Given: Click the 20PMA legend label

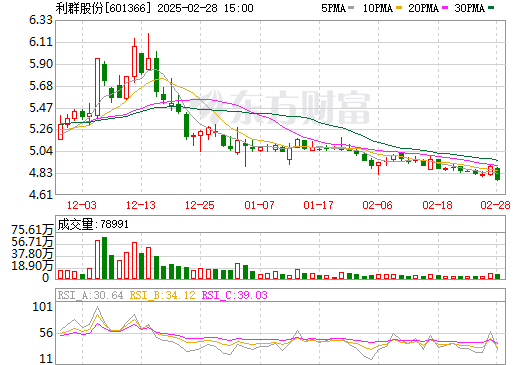Looking at the screenshot, I should [x=423, y=8].
